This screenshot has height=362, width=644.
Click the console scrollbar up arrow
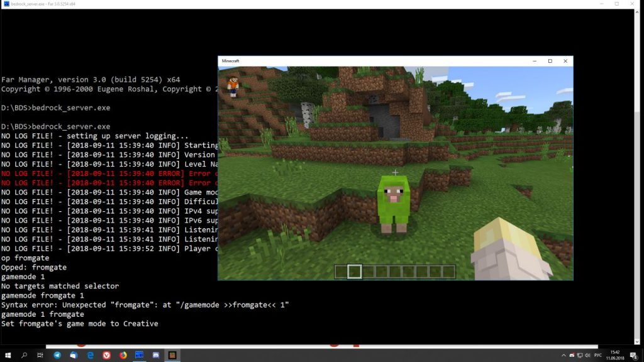637,12
